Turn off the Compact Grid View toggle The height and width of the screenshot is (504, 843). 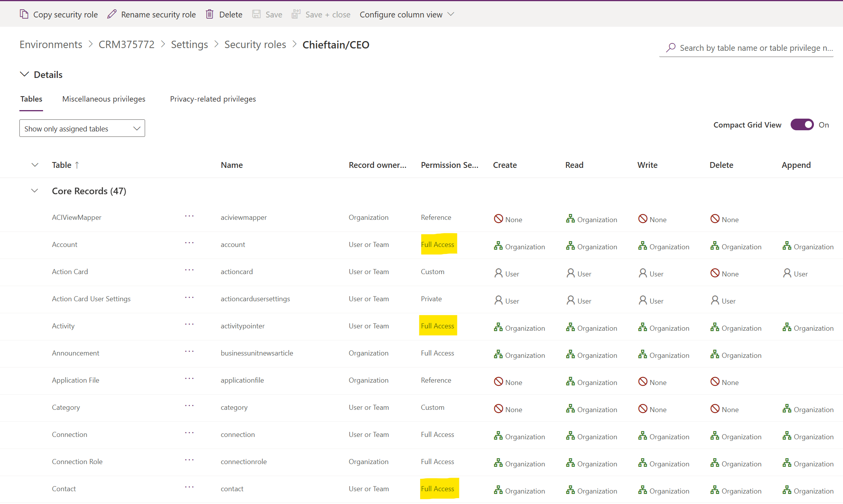(802, 124)
